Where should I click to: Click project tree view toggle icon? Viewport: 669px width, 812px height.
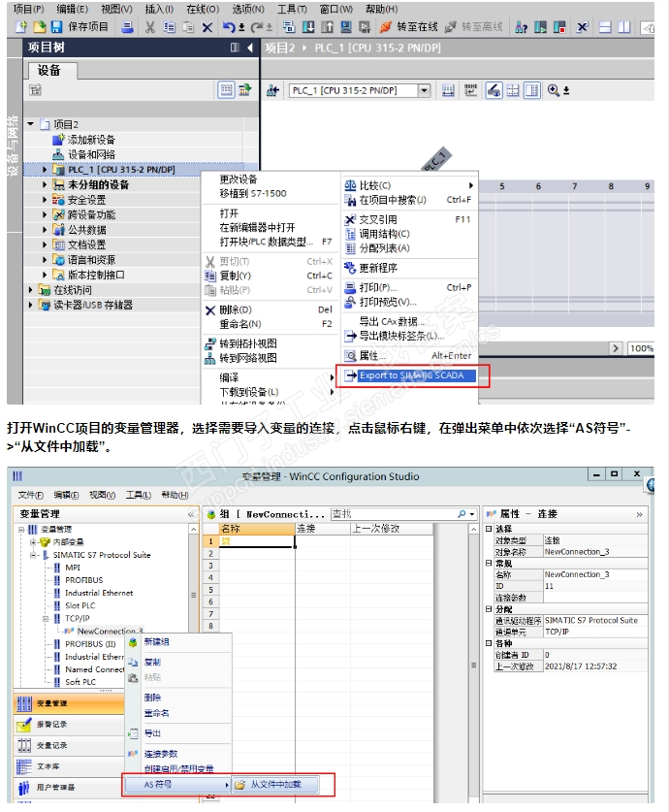tap(226, 90)
